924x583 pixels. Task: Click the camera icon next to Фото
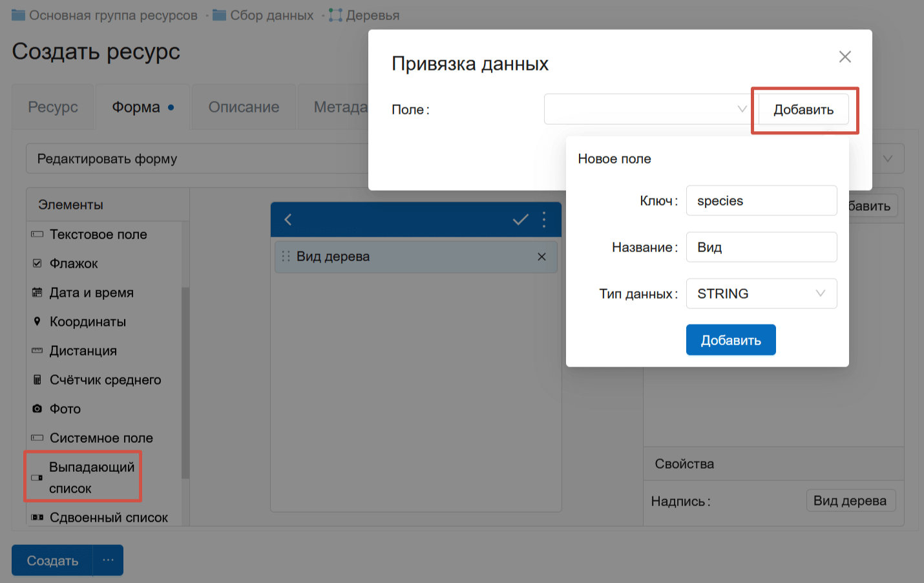click(37, 408)
